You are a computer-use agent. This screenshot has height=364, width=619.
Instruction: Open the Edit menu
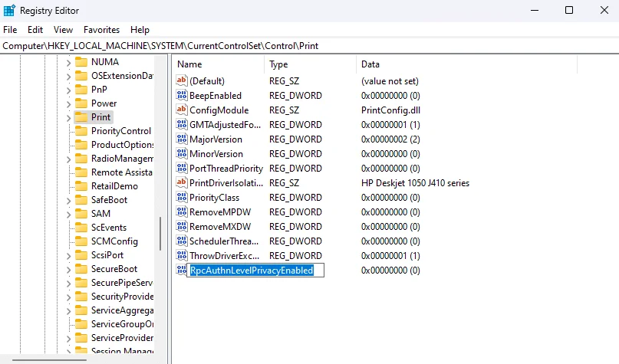[x=35, y=30]
